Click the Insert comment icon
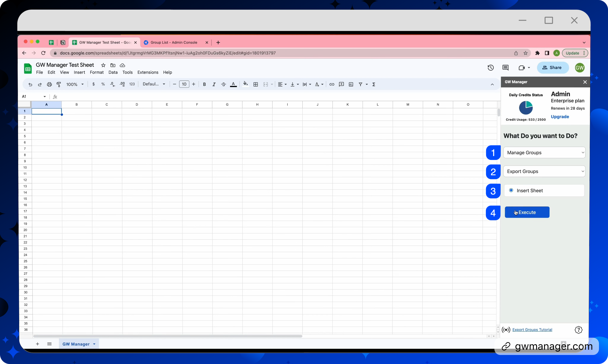The height and width of the screenshot is (364, 608). 341,84
